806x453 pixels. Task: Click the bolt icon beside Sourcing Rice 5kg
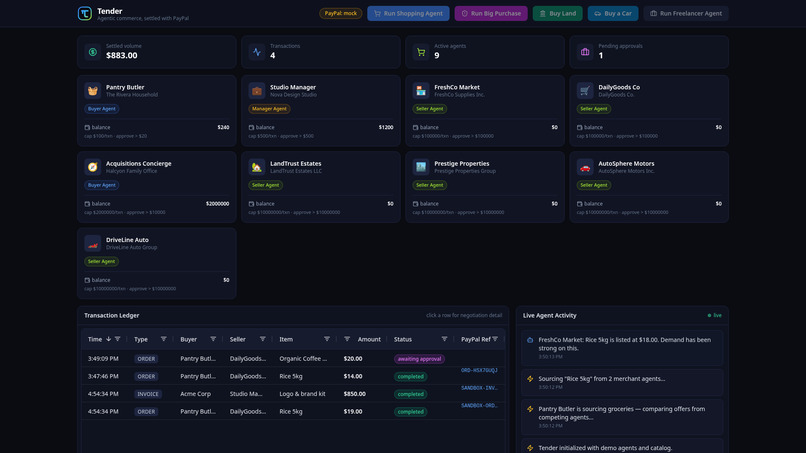530,379
